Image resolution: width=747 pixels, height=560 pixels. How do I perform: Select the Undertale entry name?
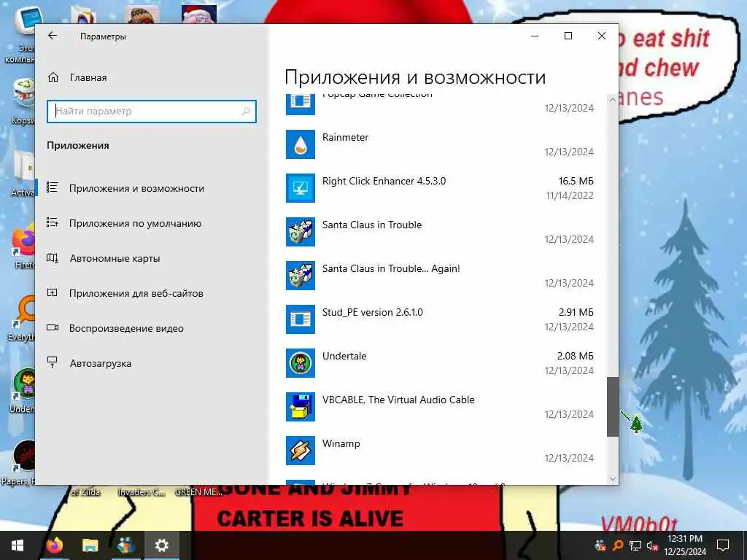(x=344, y=356)
